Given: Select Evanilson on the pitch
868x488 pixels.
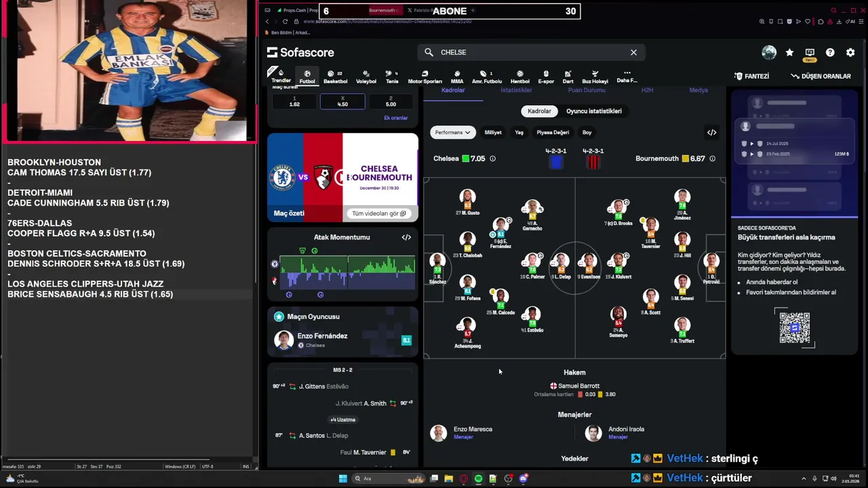Looking at the screenshot, I should point(589,266).
